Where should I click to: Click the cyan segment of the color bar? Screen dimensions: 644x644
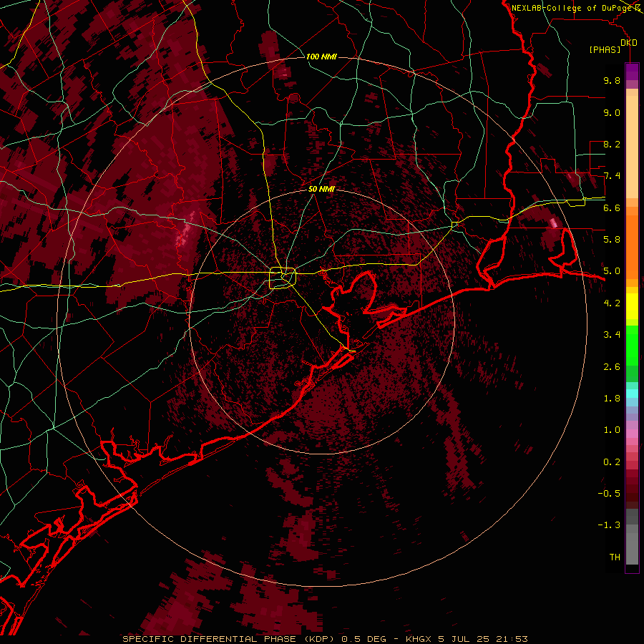coord(632,394)
